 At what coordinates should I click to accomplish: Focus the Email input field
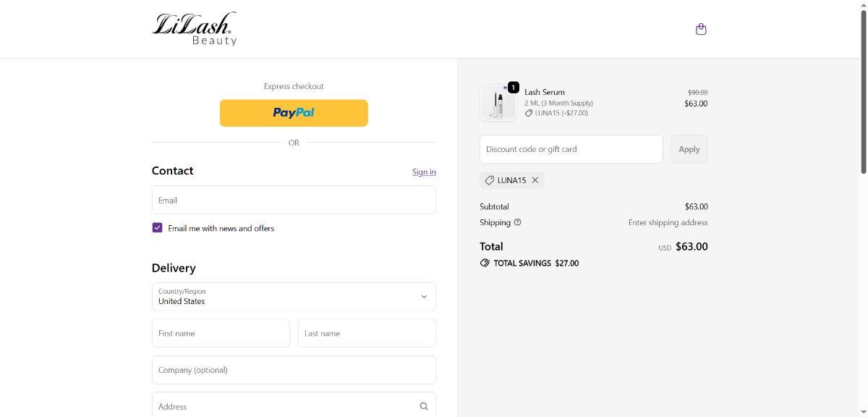(294, 200)
